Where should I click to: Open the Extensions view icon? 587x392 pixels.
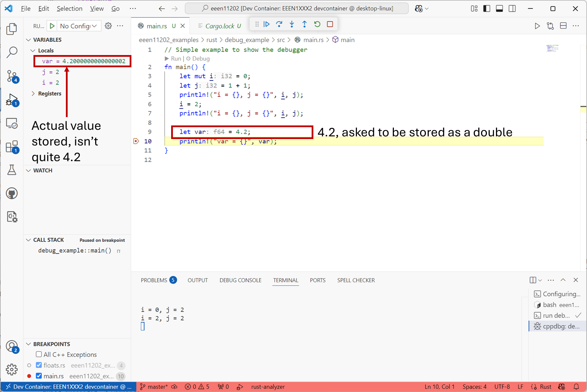[12, 147]
